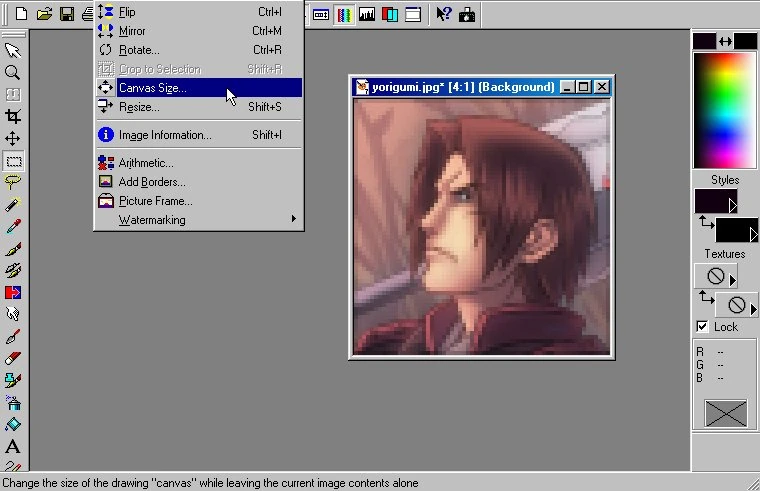Select the Freehand lasso tool
The height and width of the screenshot is (491, 760).
pyautogui.click(x=13, y=183)
